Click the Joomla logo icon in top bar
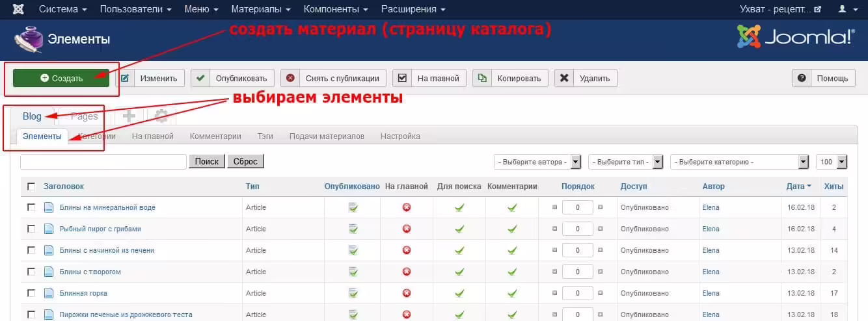868x321 pixels. (19, 9)
